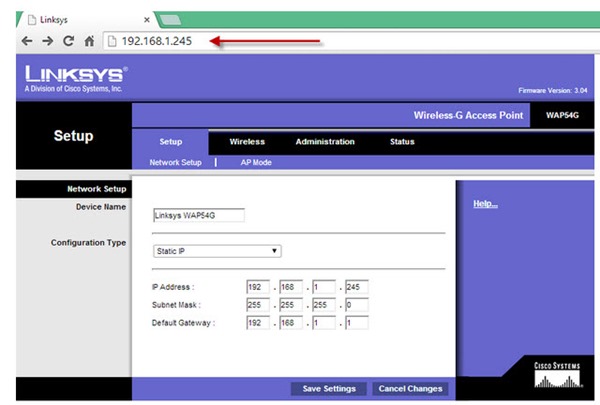The height and width of the screenshot is (405, 600).
Task: Click the WAP54G model label
Action: coord(562,115)
